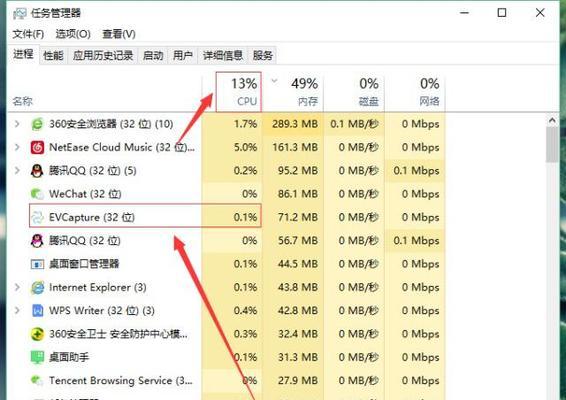Click the 腾讯QQ (32 位) icon in 56.7 MB row
Screen dimensions: 566x400
37,241
